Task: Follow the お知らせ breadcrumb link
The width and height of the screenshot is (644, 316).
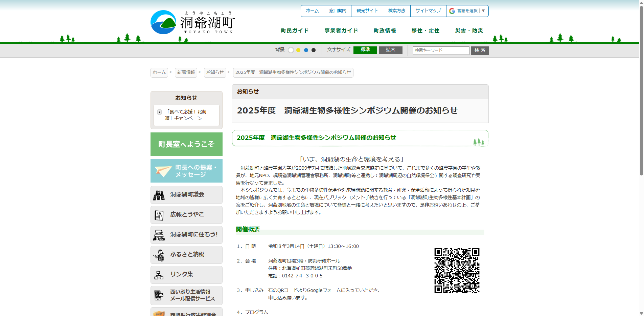Action: [215, 72]
